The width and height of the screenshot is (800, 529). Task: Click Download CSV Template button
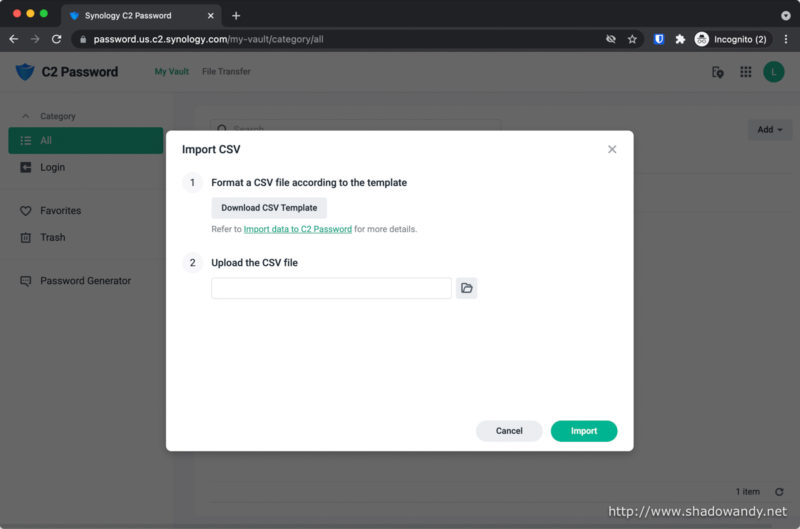269,208
